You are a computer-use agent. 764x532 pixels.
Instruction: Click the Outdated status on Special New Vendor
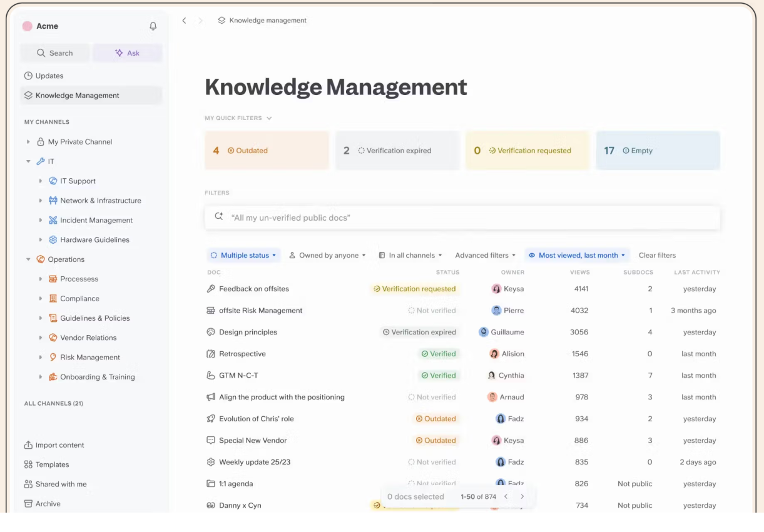pos(436,441)
